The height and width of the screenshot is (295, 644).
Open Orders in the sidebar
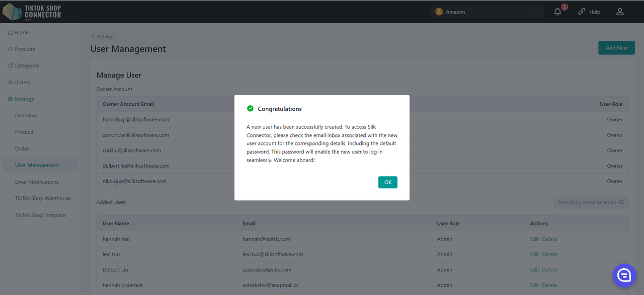pyautogui.click(x=22, y=83)
